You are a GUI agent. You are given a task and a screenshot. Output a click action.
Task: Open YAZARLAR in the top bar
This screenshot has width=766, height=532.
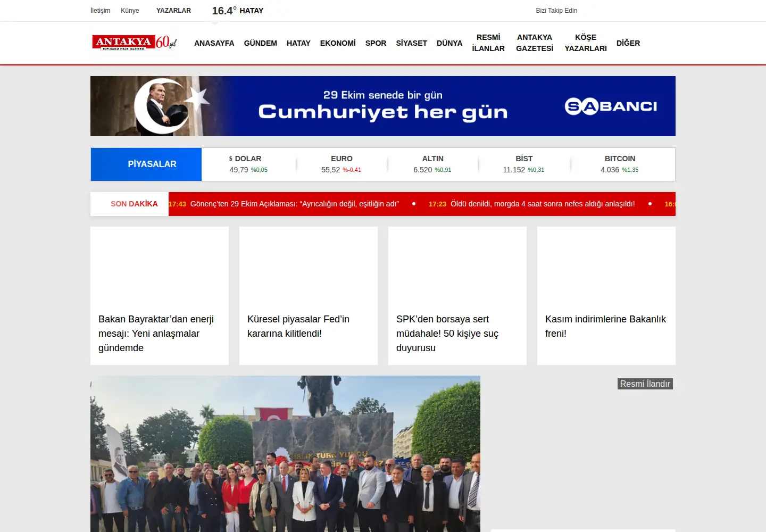pyautogui.click(x=173, y=11)
